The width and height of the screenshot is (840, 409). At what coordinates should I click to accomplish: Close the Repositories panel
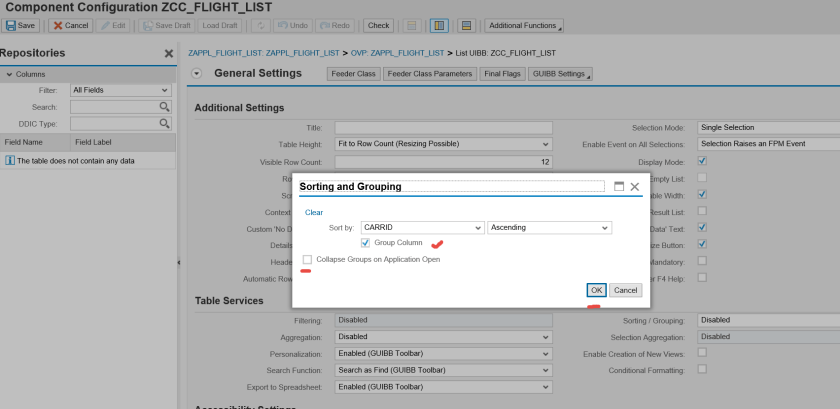point(168,53)
